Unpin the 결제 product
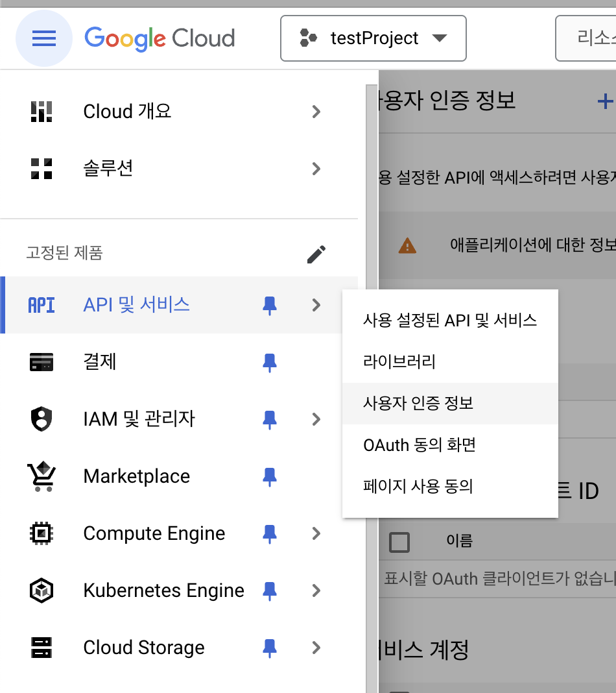 tap(269, 363)
